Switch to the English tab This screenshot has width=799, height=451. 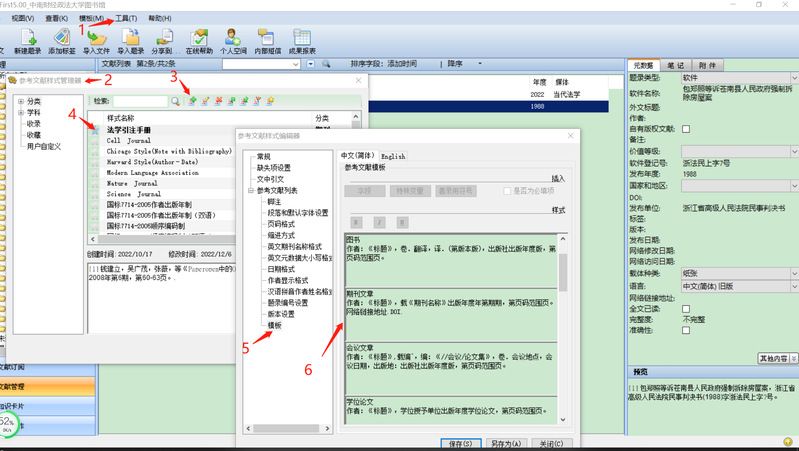pos(393,157)
